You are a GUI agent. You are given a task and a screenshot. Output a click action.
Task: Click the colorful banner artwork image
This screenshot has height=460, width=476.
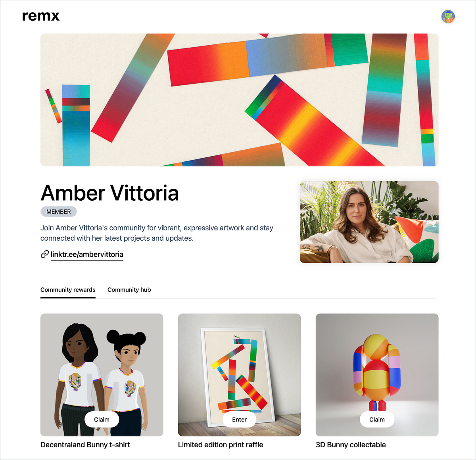click(239, 100)
